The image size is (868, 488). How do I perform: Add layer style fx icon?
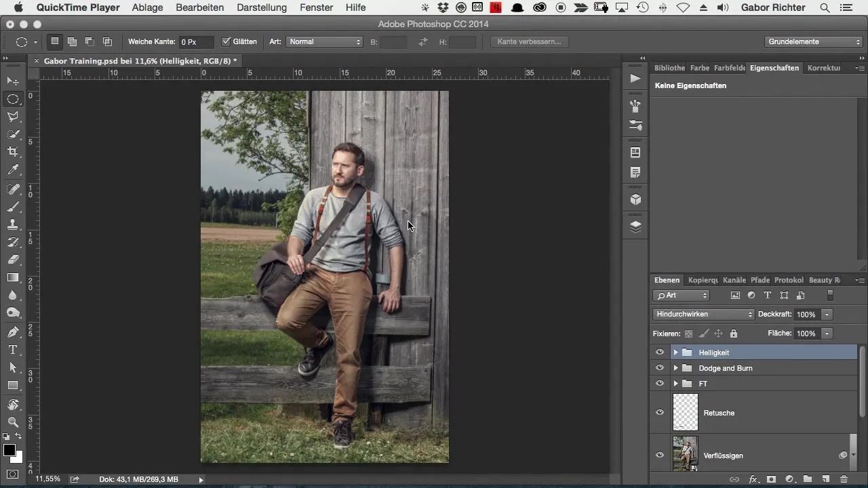tap(753, 479)
